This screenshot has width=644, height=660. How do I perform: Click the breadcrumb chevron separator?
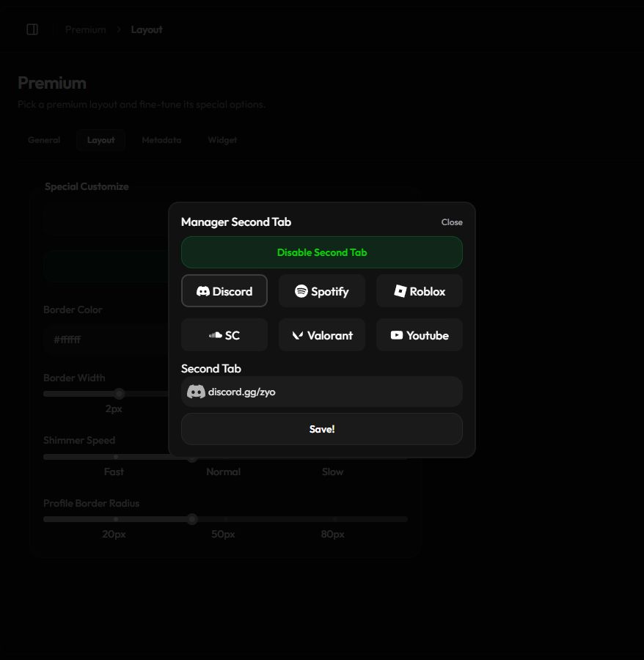point(119,29)
